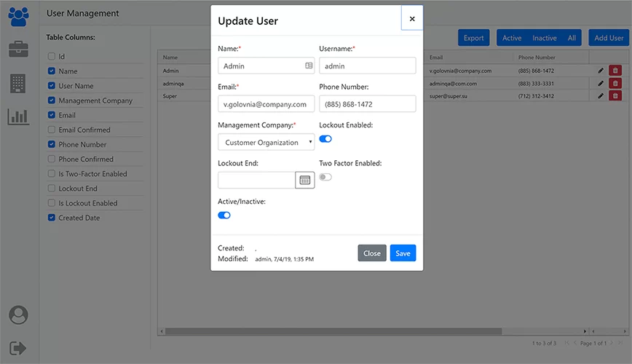This screenshot has width=632, height=364.
Task: Close the Update User dialog with X
Action: (412, 18)
